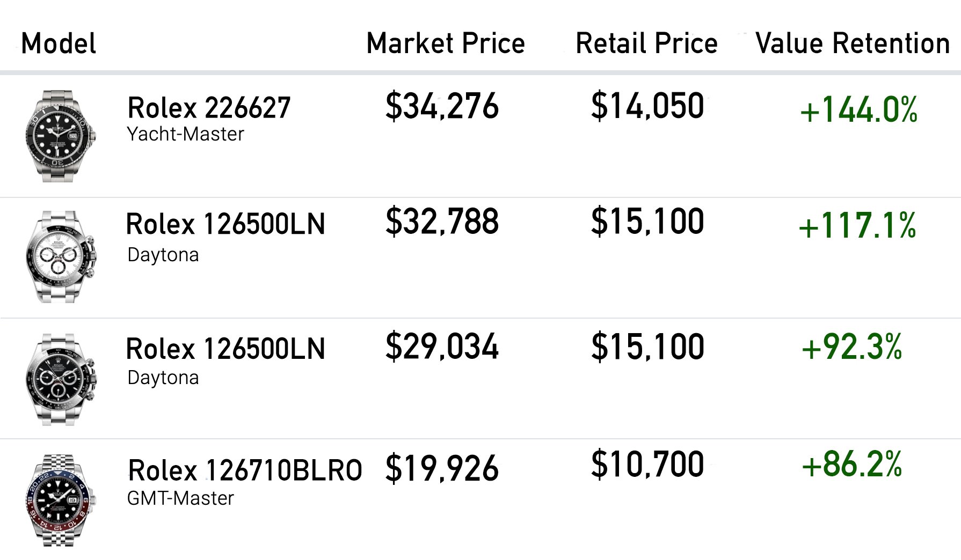Click the $14,050 retail price

(x=647, y=106)
